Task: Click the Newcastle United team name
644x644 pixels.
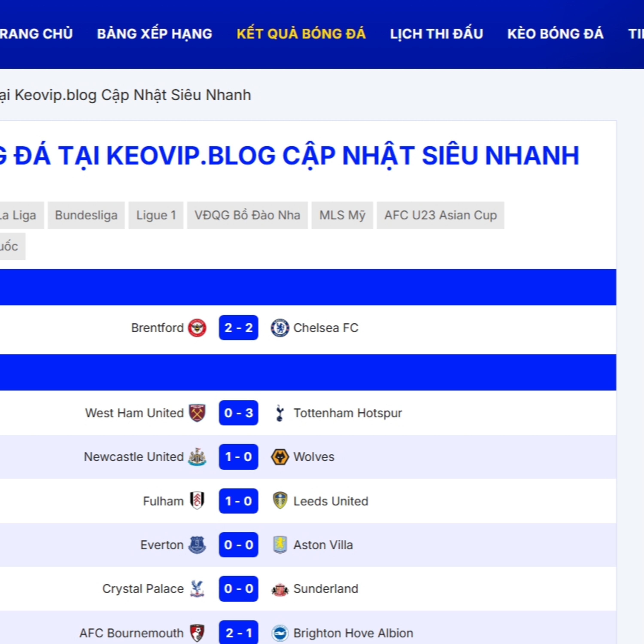Action: point(134,457)
